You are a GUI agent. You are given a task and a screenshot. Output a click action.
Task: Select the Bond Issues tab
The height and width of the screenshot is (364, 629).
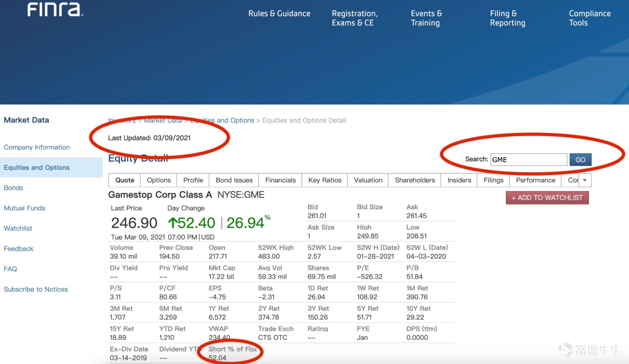point(234,180)
